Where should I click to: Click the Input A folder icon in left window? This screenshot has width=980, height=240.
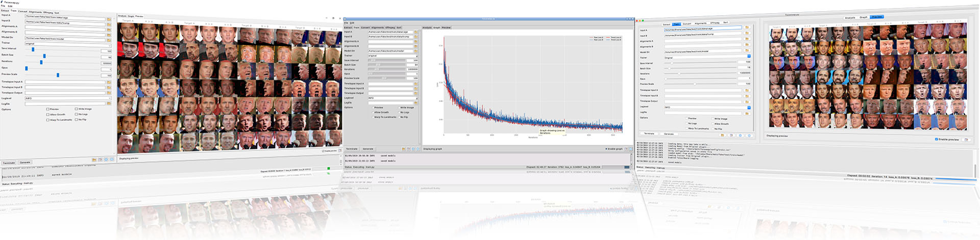pyautogui.click(x=109, y=19)
